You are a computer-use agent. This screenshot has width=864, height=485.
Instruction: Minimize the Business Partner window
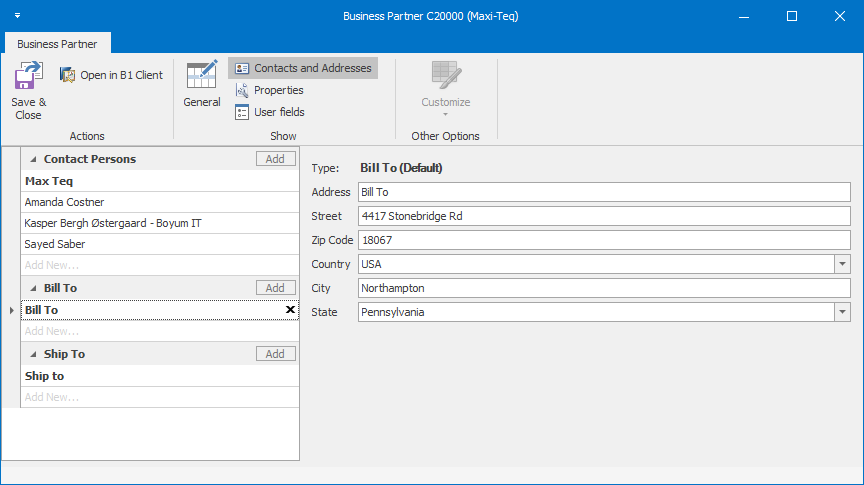pos(744,16)
